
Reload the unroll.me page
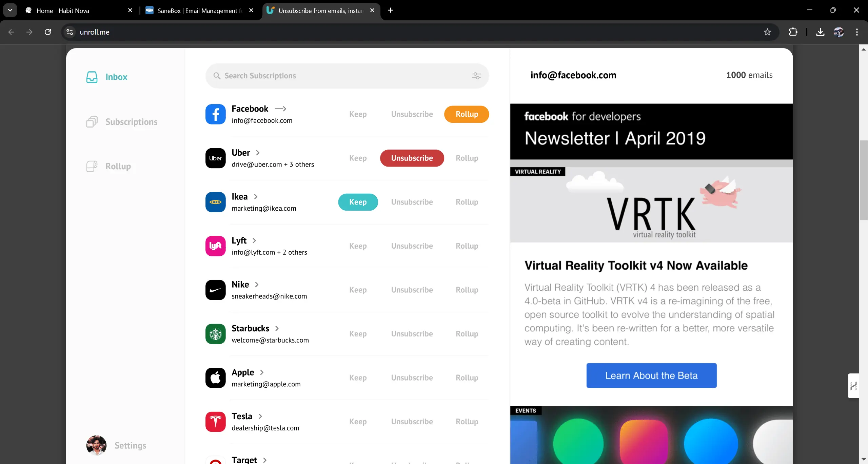click(48, 32)
